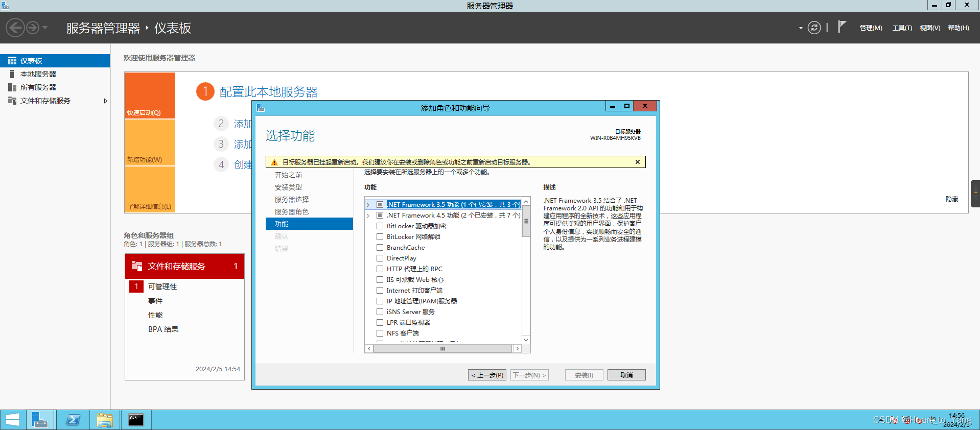Click the 了解详细信息(L) tile
Image resolution: width=980 pixels, height=430 pixels.
pyautogui.click(x=150, y=189)
